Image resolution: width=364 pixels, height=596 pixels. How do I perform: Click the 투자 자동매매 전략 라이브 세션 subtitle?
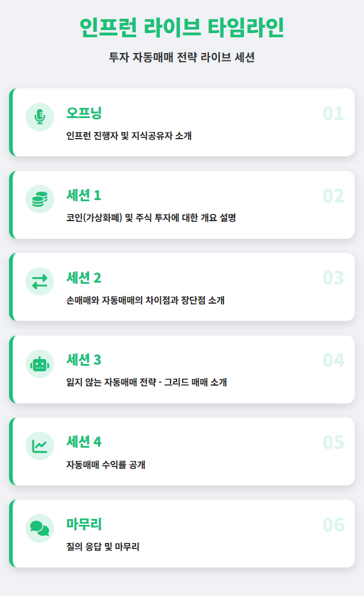coord(181,58)
